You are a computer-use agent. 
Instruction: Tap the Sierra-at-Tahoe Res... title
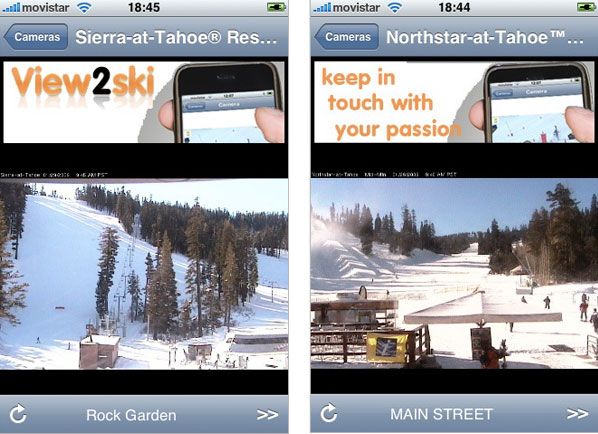[176, 37]
